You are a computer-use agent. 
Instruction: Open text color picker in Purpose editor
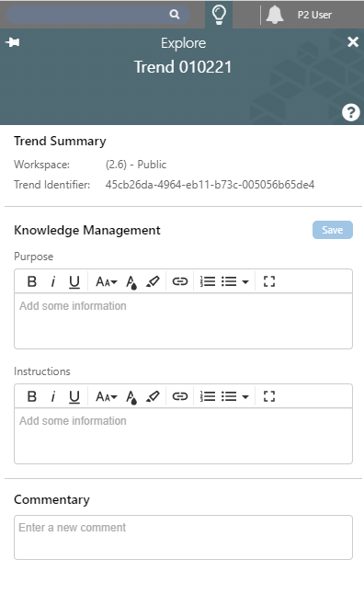click(131, 282)
